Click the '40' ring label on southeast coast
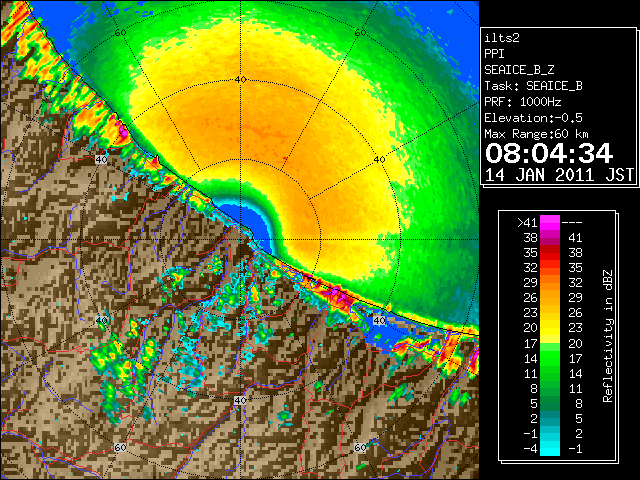Viewport: 640px width, 480px height. [380, 320]
